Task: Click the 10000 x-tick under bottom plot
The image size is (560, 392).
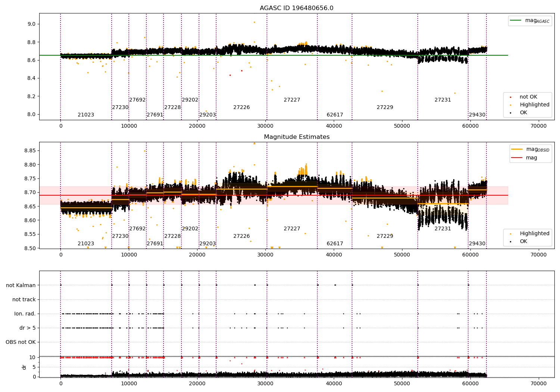Action: (x=129, y=384)
